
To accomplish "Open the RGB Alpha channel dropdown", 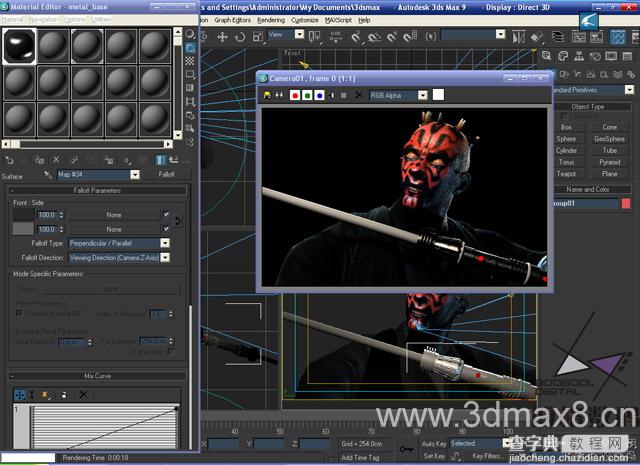I will [423, 95].
